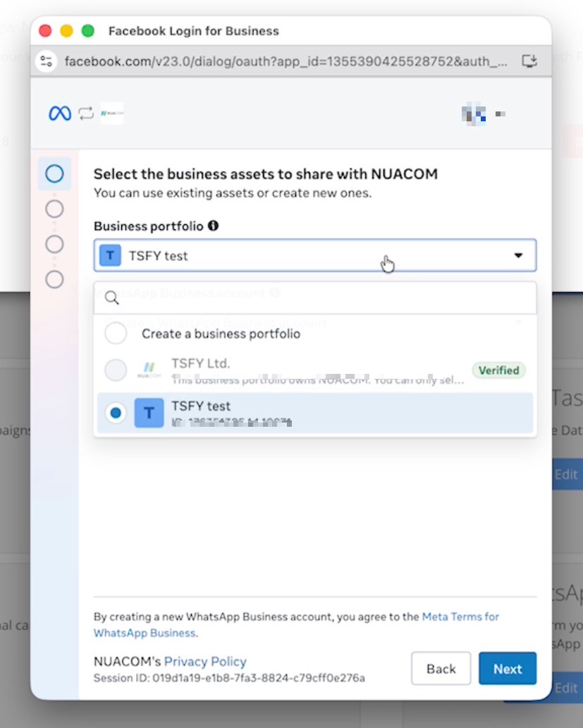Image resolution: width=583 pixels, height=728 pixels.
Task: Click the Meta logo icon
Action: [60, 114]
